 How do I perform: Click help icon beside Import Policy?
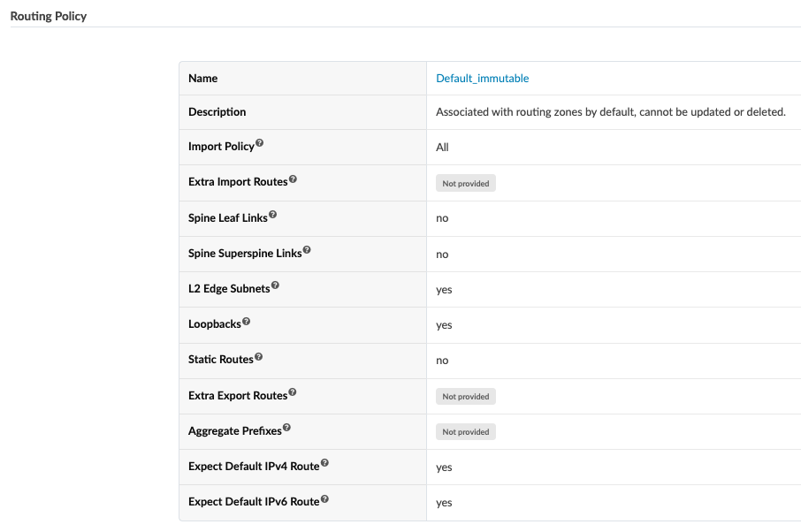(260, 143)
